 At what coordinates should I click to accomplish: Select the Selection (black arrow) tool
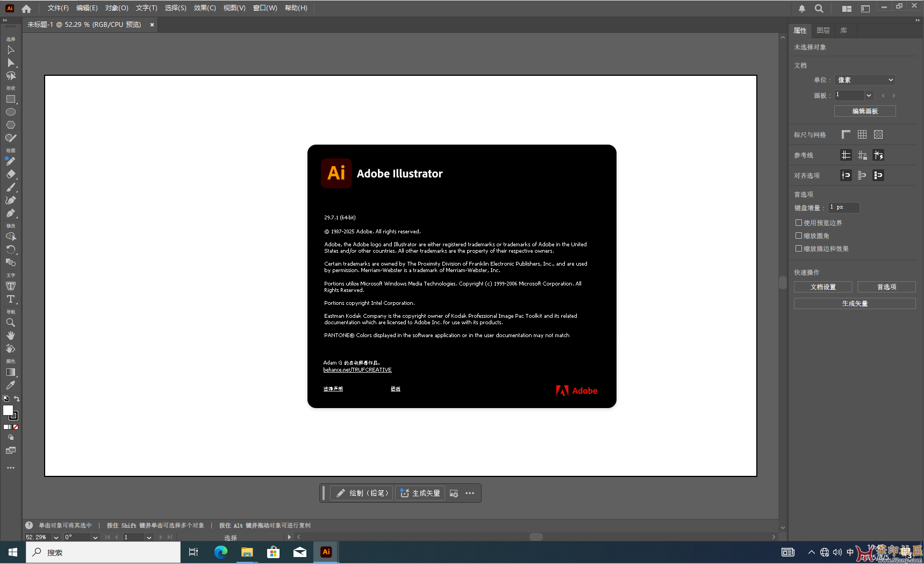[x=11, y=50]
